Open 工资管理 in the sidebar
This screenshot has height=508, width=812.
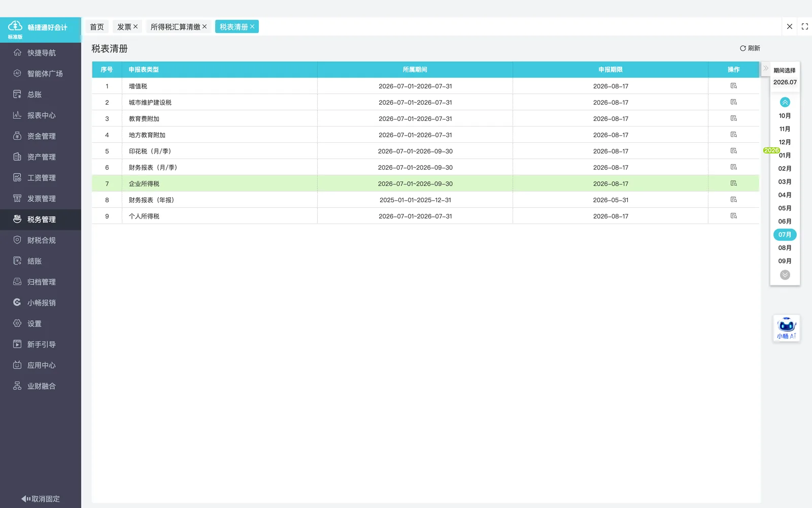[x=41, y=178]
